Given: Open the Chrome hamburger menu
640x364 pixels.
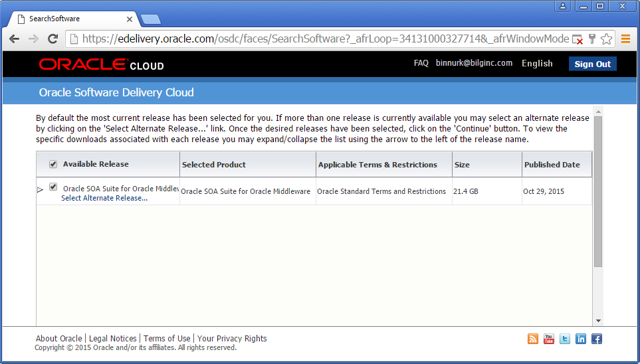Looking at the screenshot, I should point(625,39).
